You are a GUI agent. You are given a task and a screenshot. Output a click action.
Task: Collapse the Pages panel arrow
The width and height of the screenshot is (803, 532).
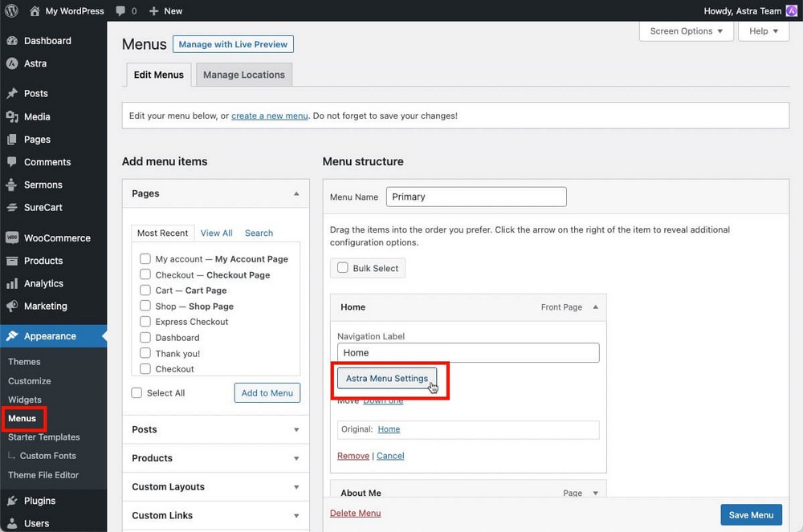pyautogui.click(x=296, y=193)
